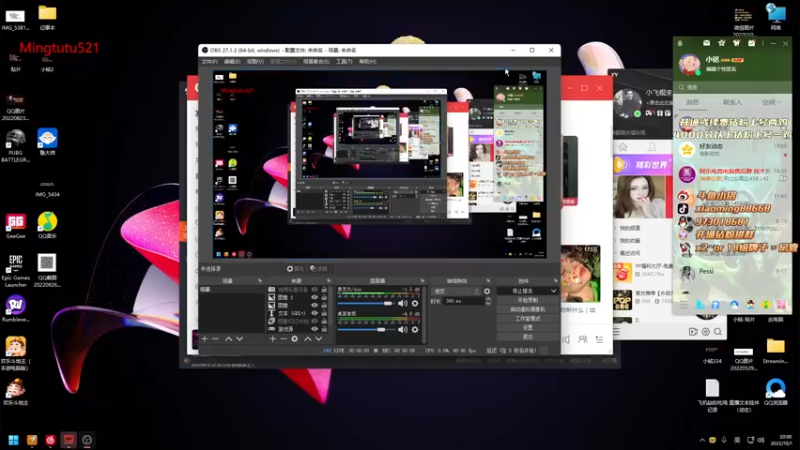
Task: Toggle lock on 图像 2 source
Action: pyautogui.click(x=324, y=297)
